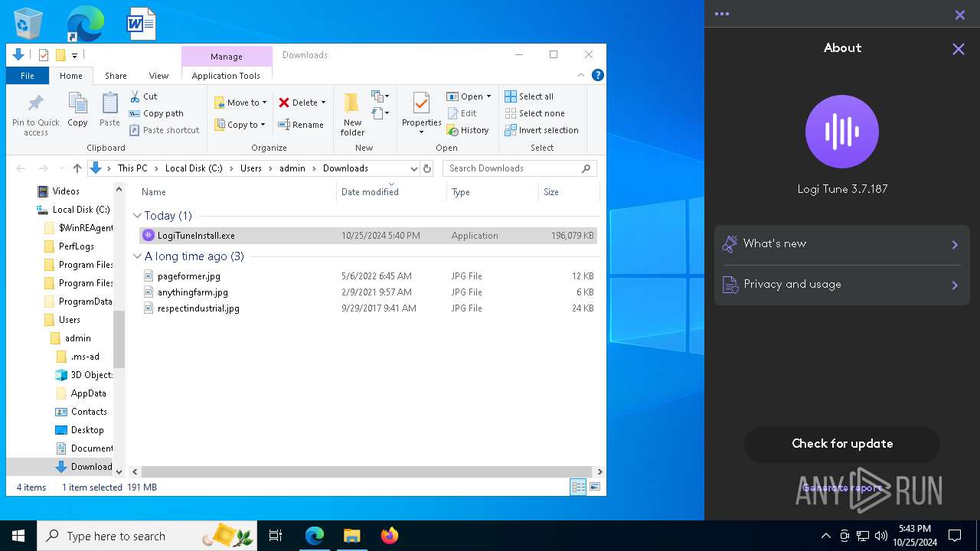Viewport: 980px width, 551px height.
Task: Open address bar history dropdown
Action: (x=414, y=168)
